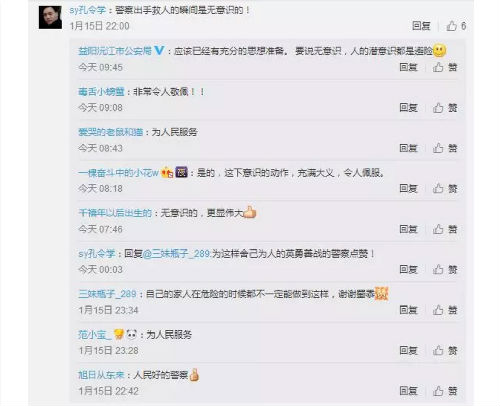
Task: Open the @三妹瓶子_289 mention link
Action: (176, 254)
